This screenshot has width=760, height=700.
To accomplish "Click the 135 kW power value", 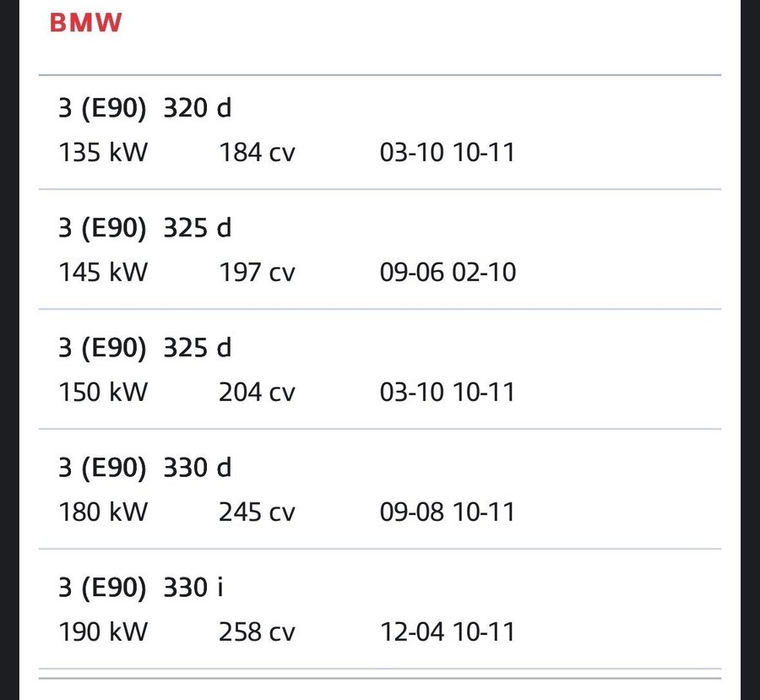I will tap(103, 153).
